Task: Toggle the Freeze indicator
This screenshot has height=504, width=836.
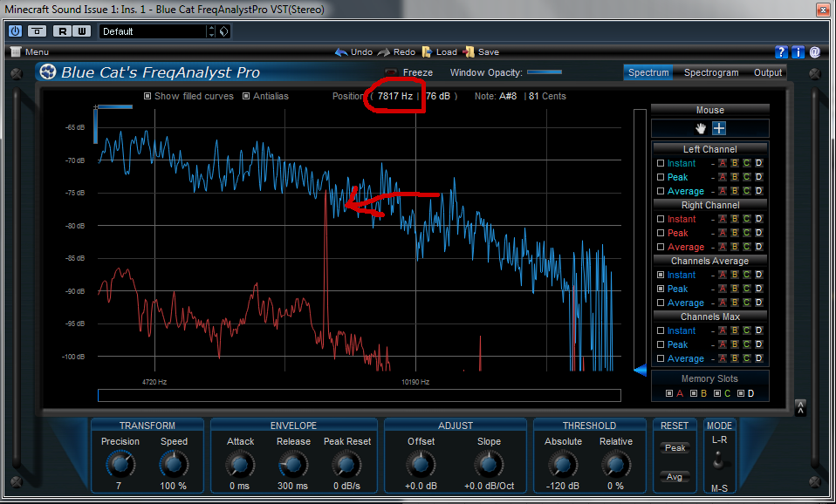Action: coord(391,72)
